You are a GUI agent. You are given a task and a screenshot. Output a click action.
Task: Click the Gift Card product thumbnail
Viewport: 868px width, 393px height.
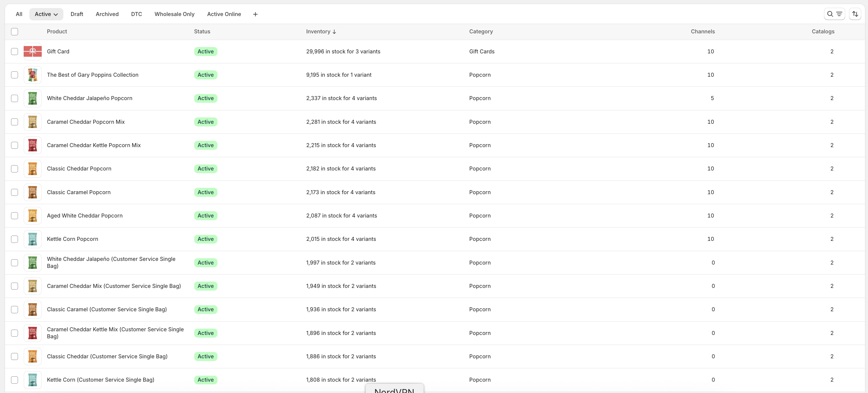point(33,52)
